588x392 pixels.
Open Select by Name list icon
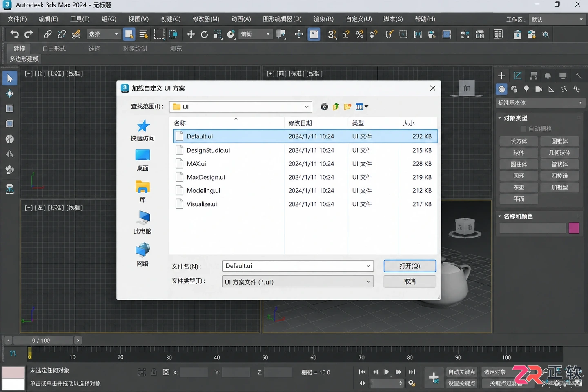[144, 34]
